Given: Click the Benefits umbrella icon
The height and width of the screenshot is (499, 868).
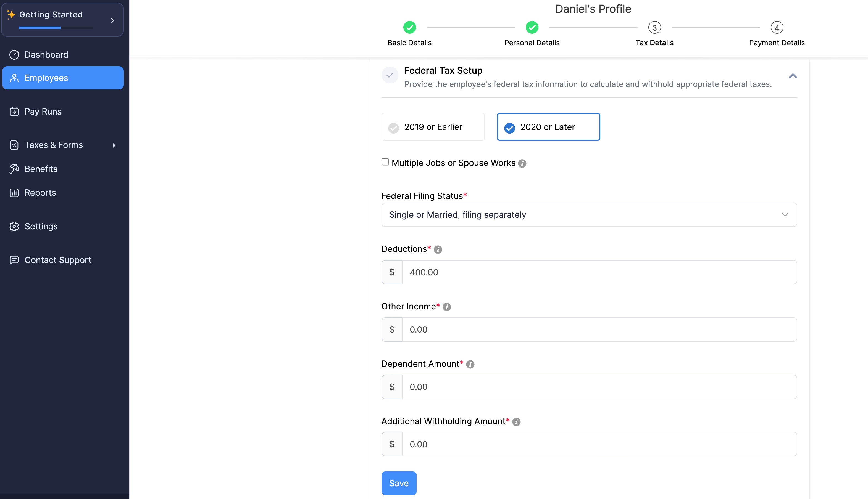Looking at the screenshot, I should tap(14, 169).
